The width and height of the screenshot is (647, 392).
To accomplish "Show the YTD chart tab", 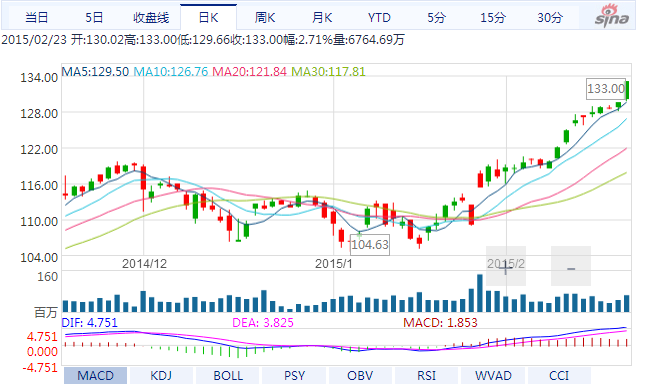I will click(379, 18).
